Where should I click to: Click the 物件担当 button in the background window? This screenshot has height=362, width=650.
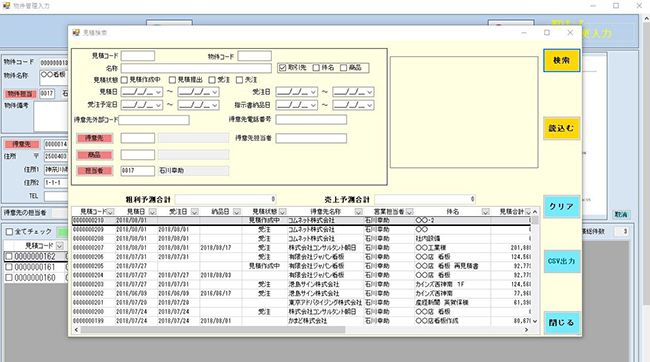click(x=21, y=94)
